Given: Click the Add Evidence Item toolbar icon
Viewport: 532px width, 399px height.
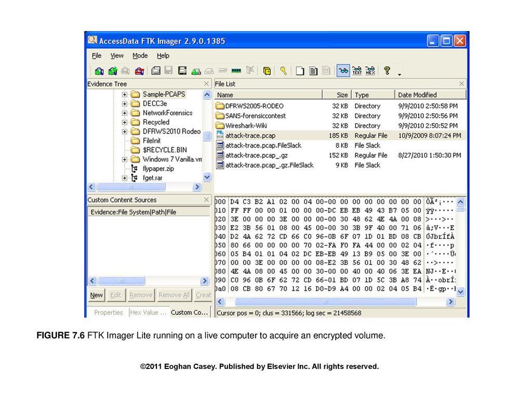Looking at the screenshot, I should click(99, 71).
